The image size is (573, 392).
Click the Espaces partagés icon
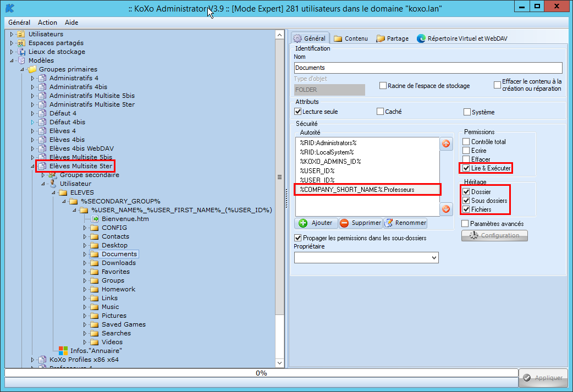(21, 43)
